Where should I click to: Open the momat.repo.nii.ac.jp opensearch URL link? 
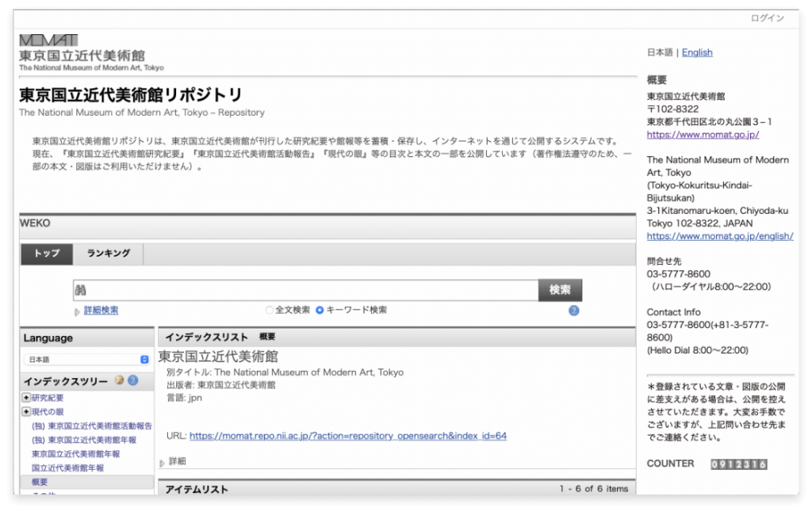(x=348, y=436)
